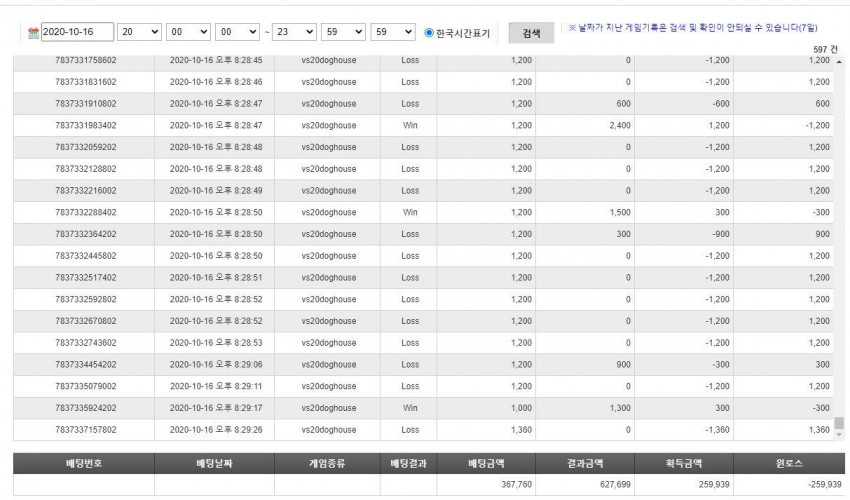
Task: Select bet number 7837332592802
Action: [86, 299]
